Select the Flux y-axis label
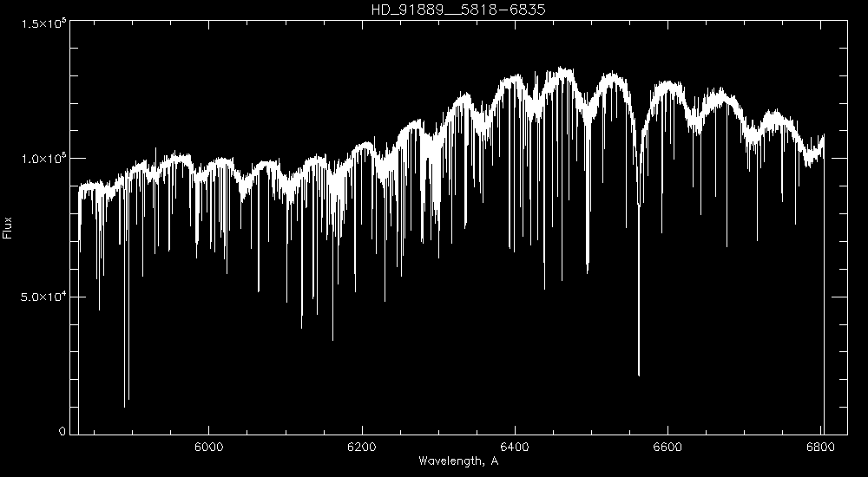868x477 pixels. pos(7,227)
